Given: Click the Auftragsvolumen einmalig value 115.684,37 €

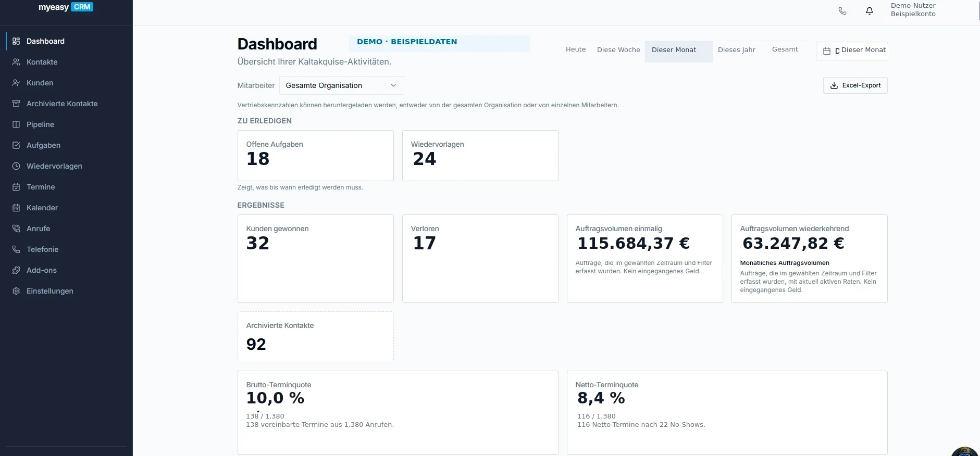Looking at the screenshot, I should click(x=634, y=243).
